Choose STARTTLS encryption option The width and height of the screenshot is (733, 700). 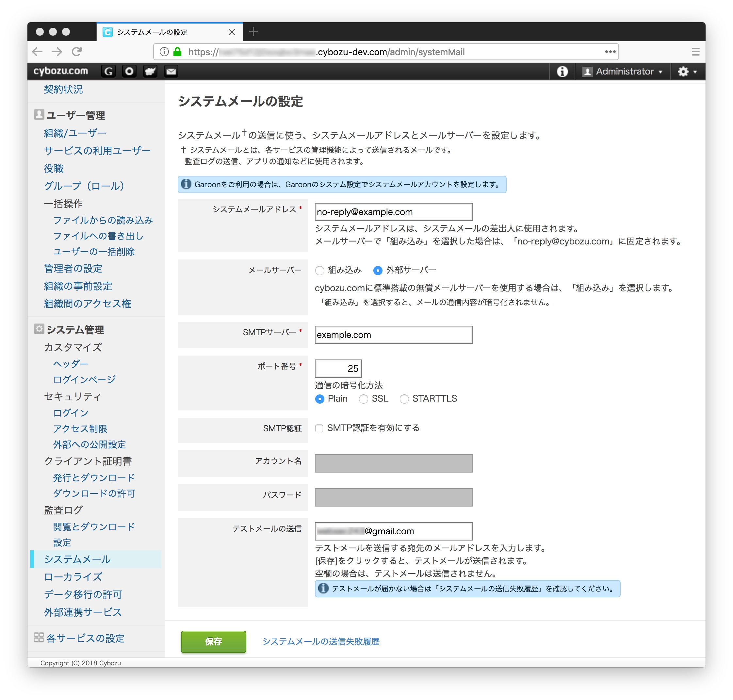[404, 399]
